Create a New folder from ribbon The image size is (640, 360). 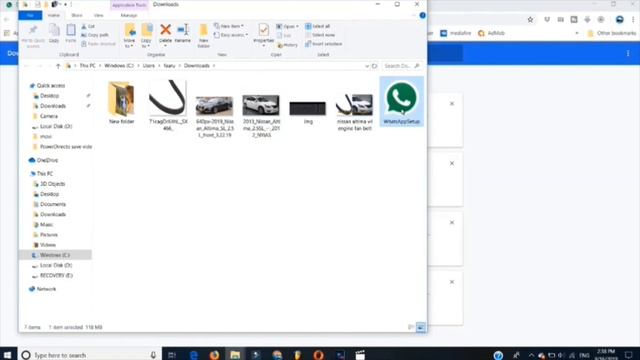coord(203,36)
